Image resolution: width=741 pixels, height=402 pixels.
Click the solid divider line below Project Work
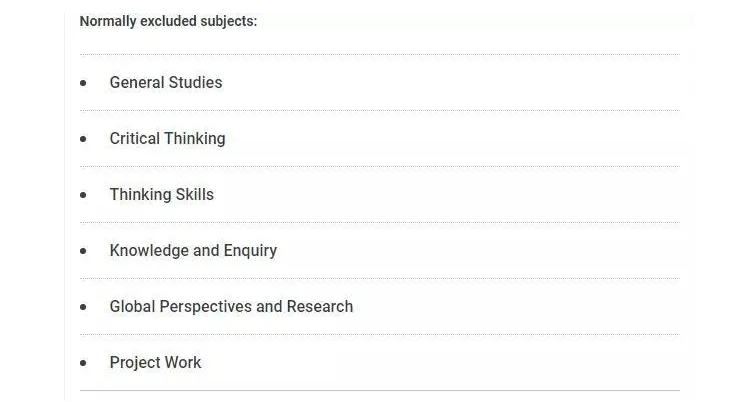click(379, 390)
